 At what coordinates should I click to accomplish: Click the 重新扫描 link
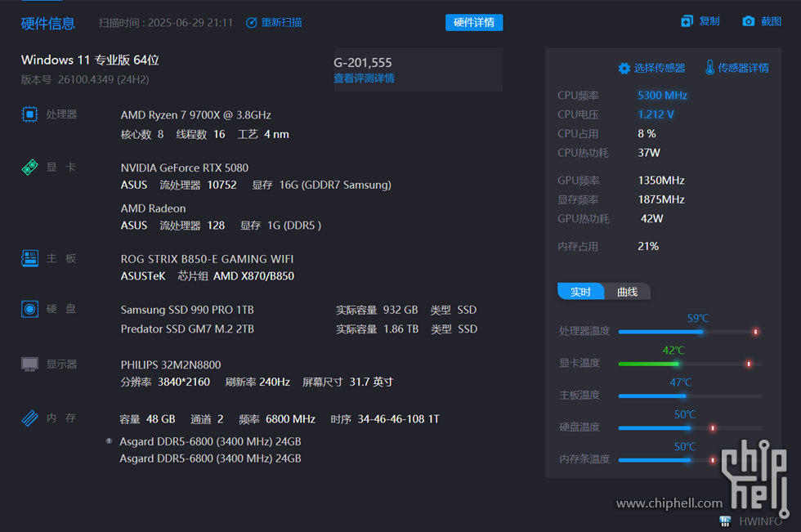click(x=281, y=22)
